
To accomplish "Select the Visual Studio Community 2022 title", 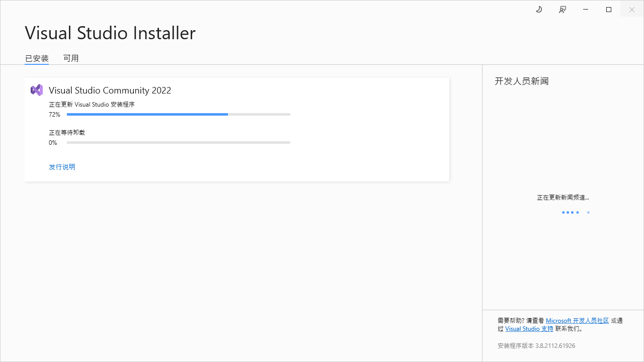I will pos(110,90).
